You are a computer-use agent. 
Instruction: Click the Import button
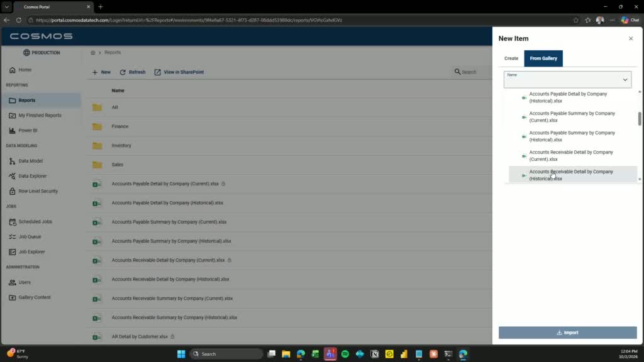(x=568, y=332)
